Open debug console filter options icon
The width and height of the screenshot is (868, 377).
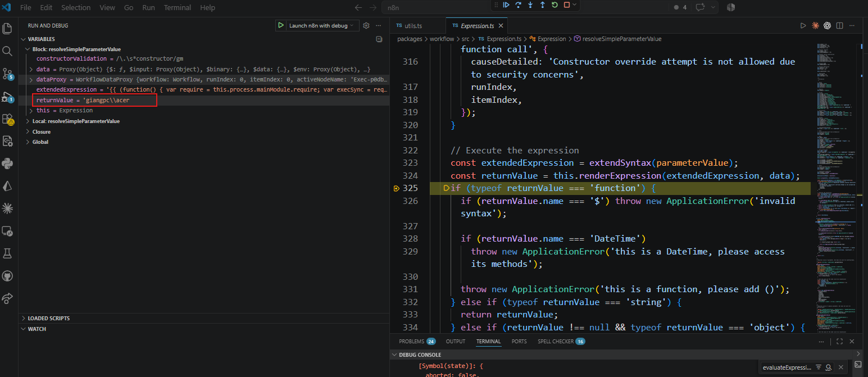(818, 367)
